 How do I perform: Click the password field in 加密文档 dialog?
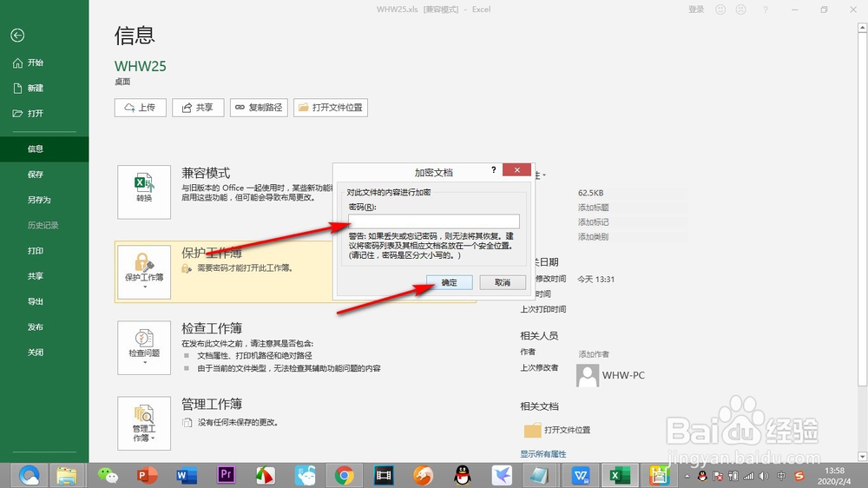pyautogui.click(x=434, y=221)
